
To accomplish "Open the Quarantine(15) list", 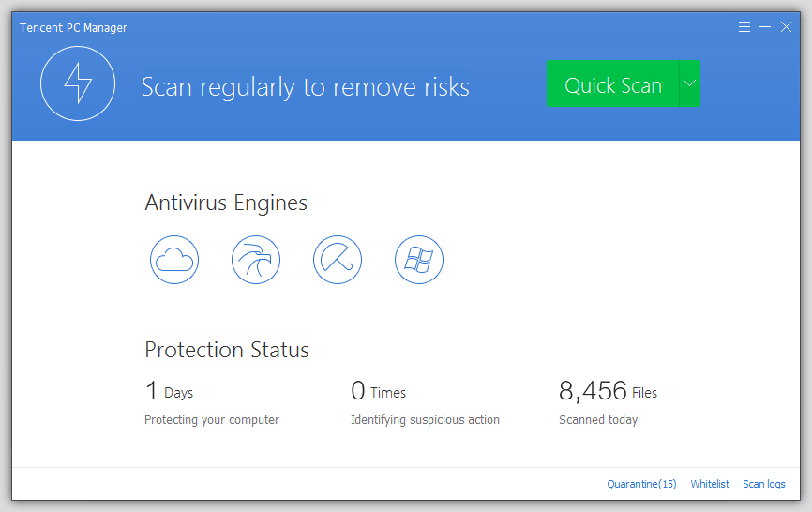I will [x=641, y=484].
